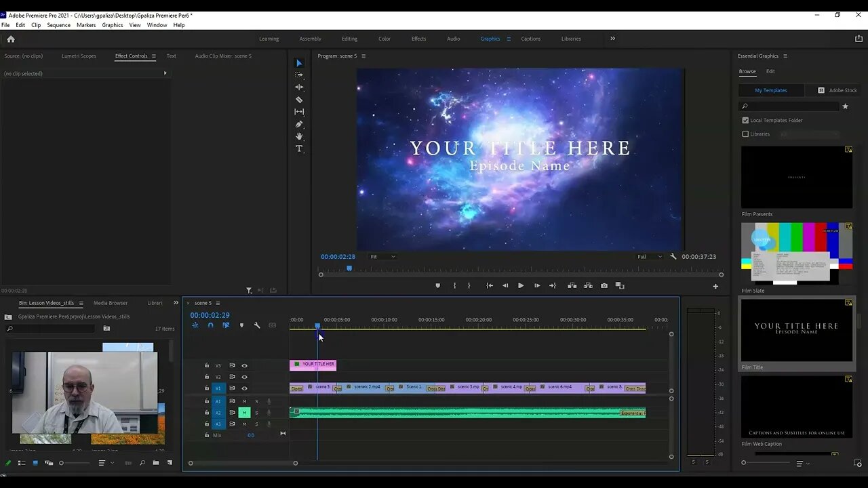Select the Slip tool

pos(299,112)
